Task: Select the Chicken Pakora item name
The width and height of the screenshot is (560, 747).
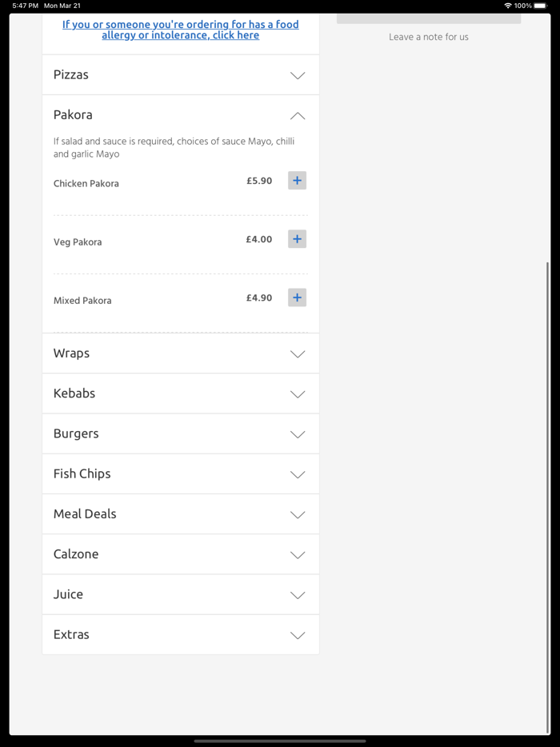Action: (86, 184)
